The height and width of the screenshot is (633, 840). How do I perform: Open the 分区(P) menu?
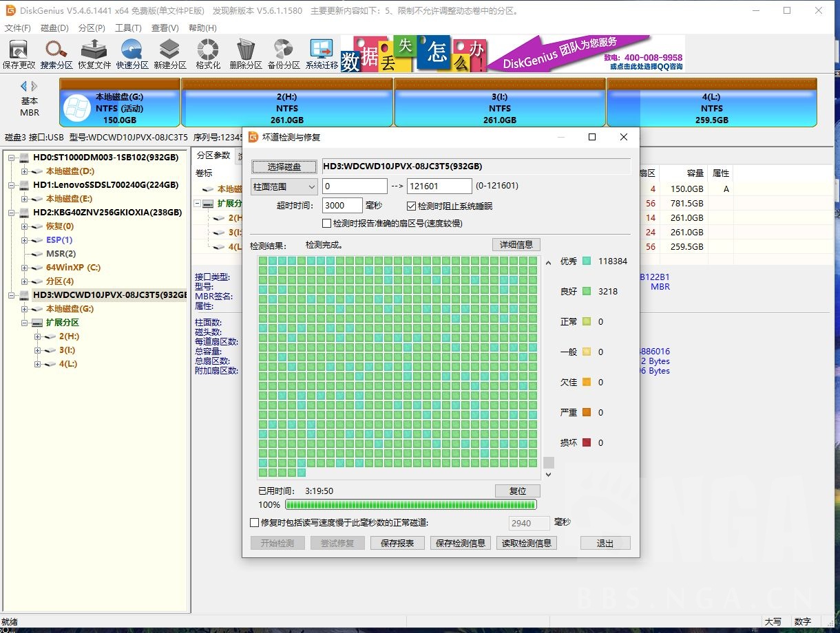(x=92, y=28)
